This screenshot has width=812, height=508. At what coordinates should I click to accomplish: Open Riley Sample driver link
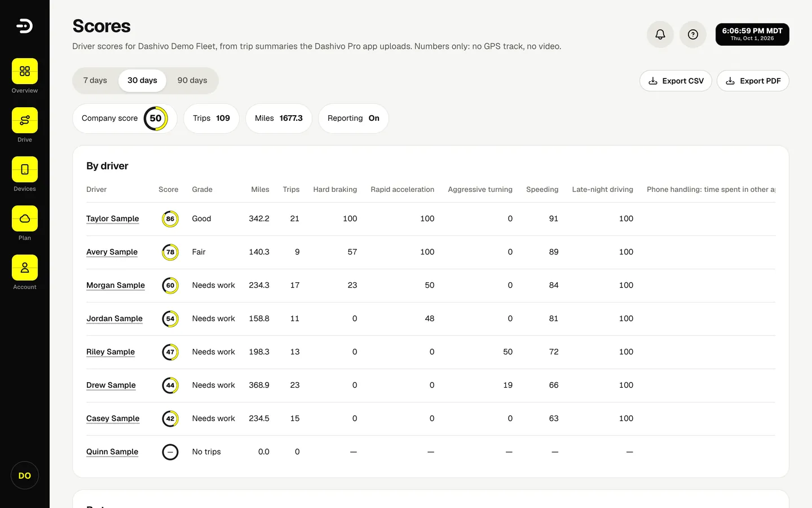pos(111,352)
